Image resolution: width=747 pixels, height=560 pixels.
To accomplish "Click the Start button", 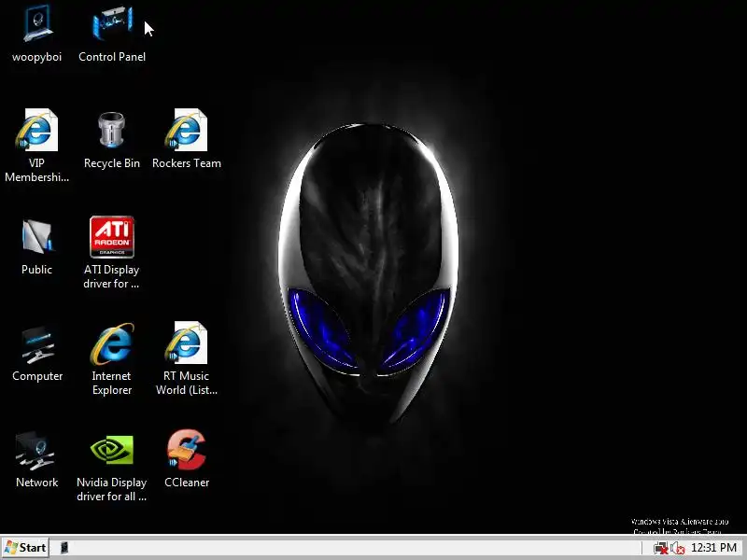I will pos(26,548).
